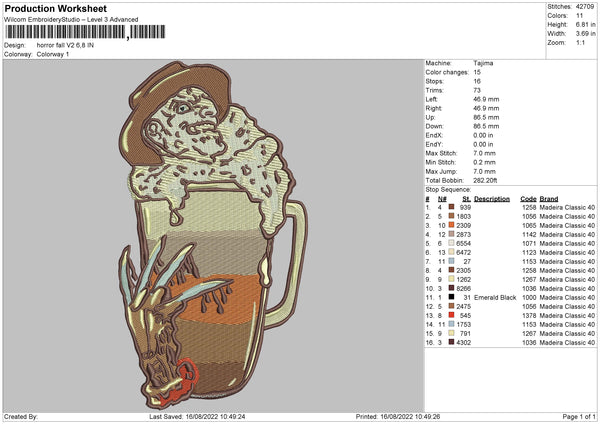Image resolution: width=600 pixels, height=424 pixels.
Task: Click the pale swatch in stop row 5
Action: tap(451, 243)
